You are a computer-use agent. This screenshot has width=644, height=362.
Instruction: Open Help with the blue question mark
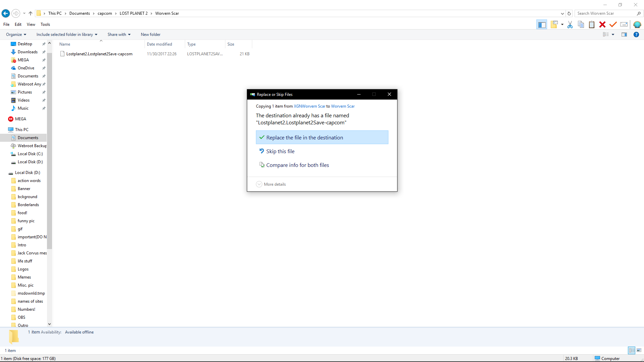636,35
